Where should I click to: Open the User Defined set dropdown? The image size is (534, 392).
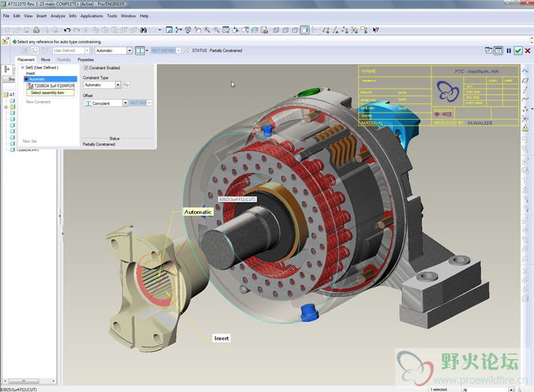(x=87, y=51)
